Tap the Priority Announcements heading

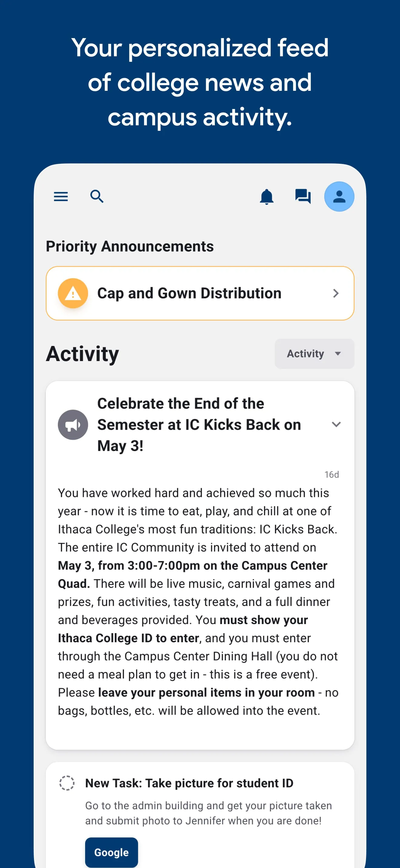tap(129, 246)
